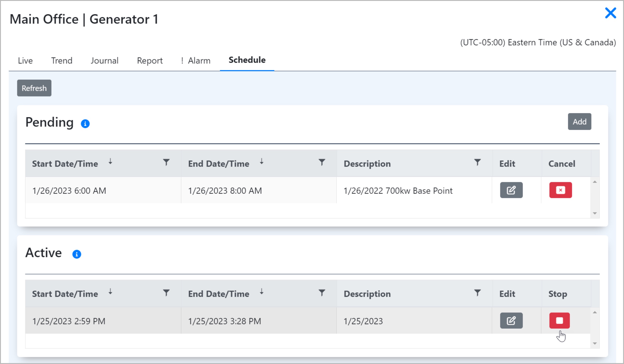Click the Active section info icon
Image resolution: width=624 pixels, height=364 pixels.
(76, 254)
